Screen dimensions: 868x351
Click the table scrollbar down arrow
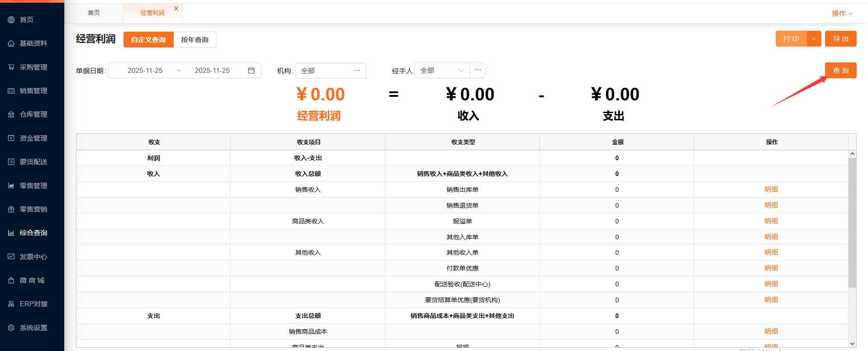852,344
